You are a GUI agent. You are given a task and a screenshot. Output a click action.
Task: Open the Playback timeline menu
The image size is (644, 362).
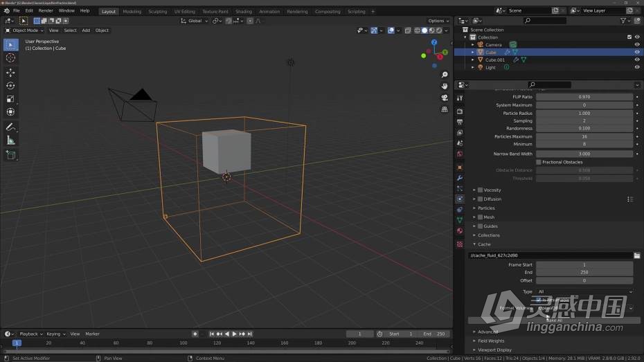point(30,334)
